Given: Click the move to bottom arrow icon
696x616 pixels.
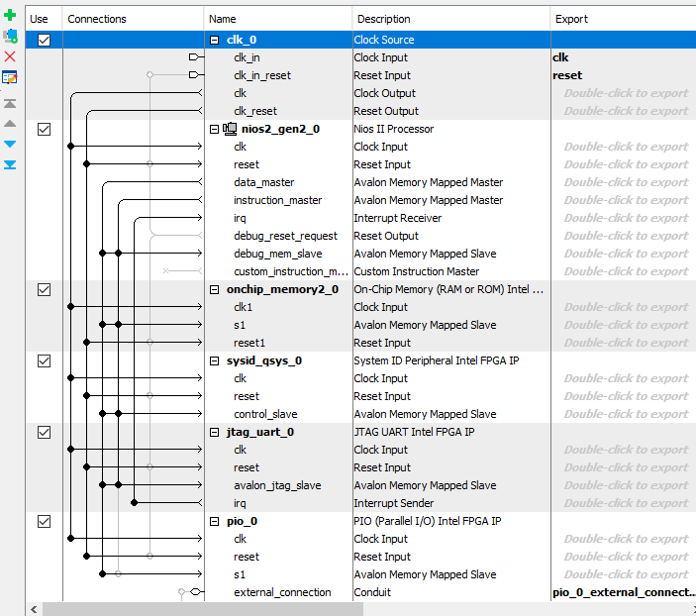Looking at the screenshot, I should point(10,163).
